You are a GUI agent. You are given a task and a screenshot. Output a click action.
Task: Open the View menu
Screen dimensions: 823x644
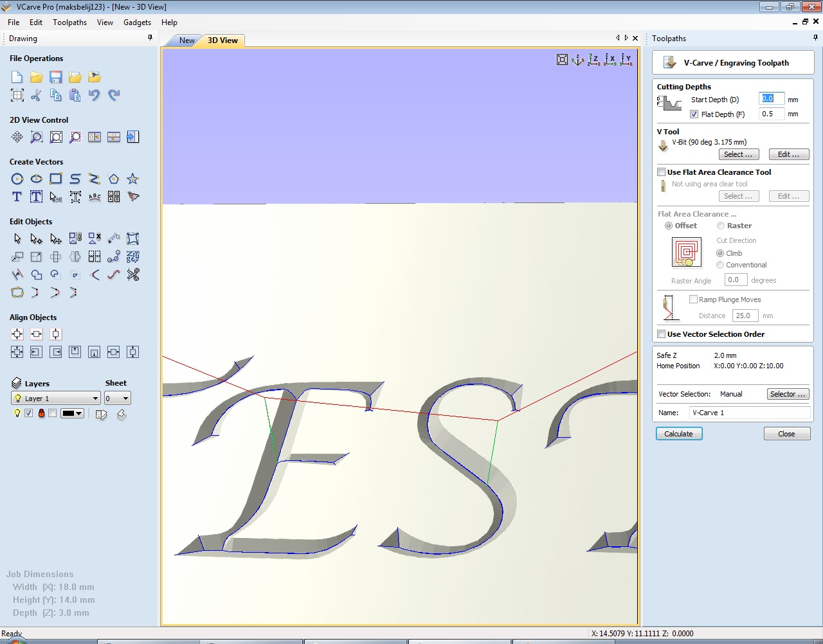105,22
